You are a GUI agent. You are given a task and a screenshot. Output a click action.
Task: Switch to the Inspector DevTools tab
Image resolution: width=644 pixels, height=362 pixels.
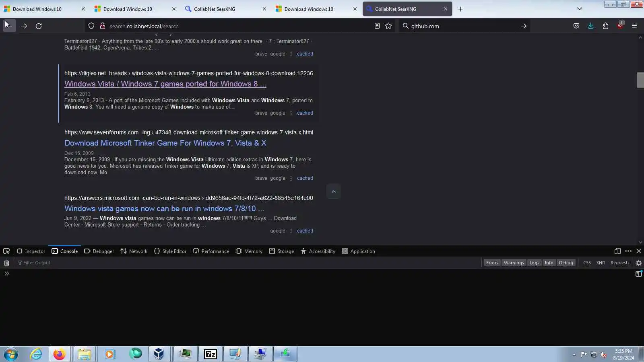tap(31, 251)
